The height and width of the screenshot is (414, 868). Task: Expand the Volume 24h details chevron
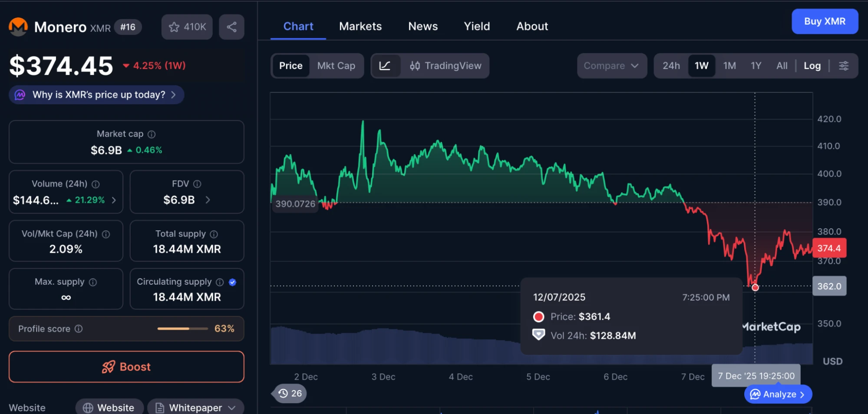[x=114, y=200]
